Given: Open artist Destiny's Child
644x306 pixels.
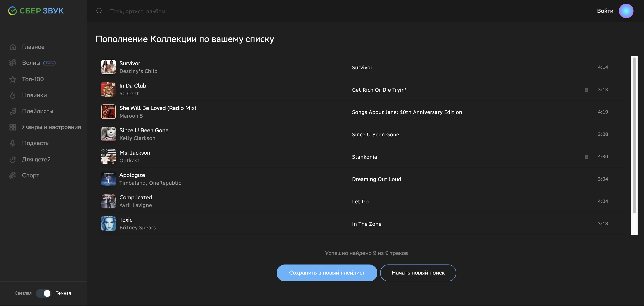Looking at the screenshot, I should 139,71.
